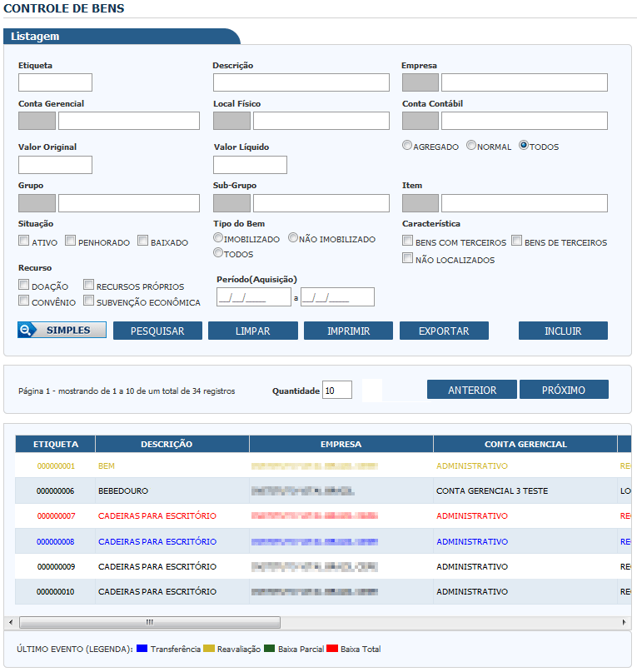Select IMOBILIZADO as Tipo do Bem
This screenshot has height=672, width=637.
click(218, 237)
